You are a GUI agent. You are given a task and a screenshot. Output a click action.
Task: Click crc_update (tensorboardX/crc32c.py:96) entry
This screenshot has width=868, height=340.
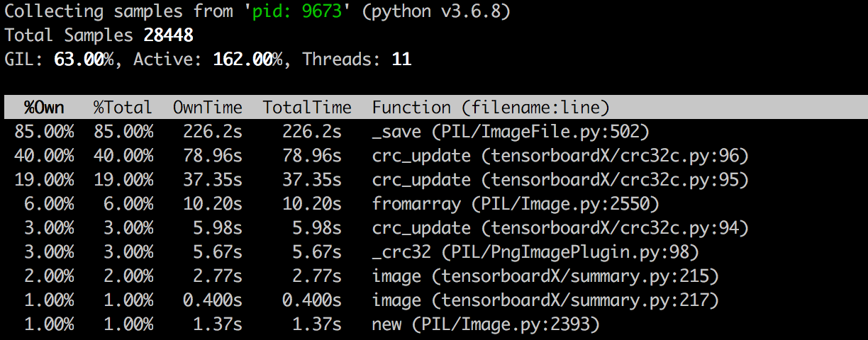[x=560, y=156]
